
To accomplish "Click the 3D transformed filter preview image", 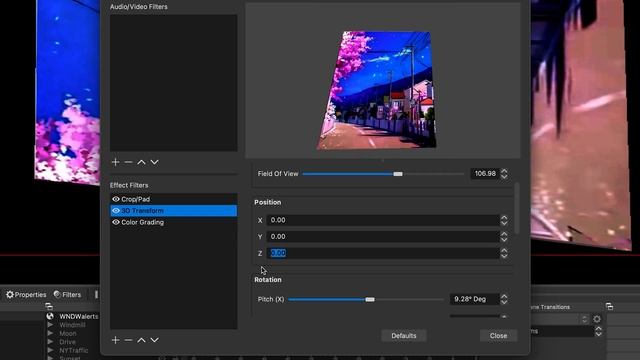I will coord(376,90).
